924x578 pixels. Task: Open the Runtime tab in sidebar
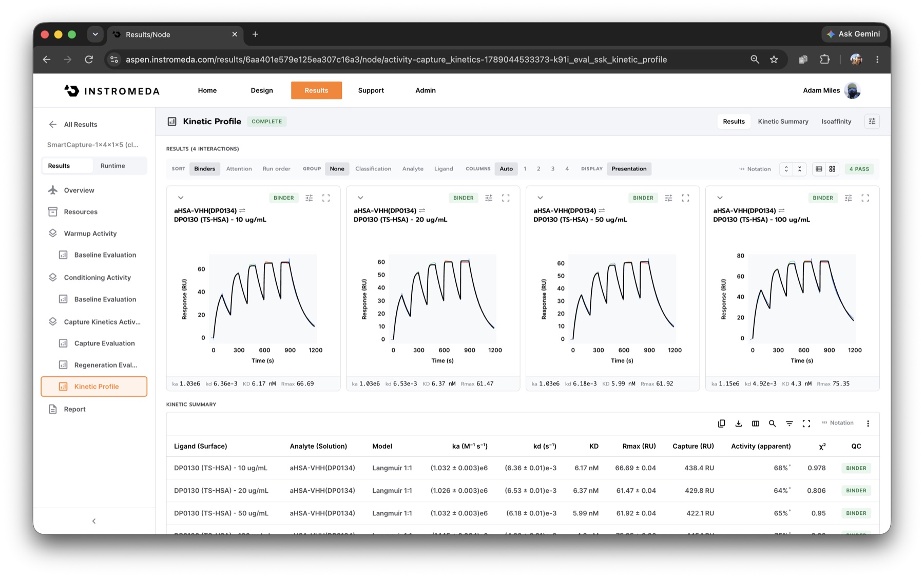[112, 166]
